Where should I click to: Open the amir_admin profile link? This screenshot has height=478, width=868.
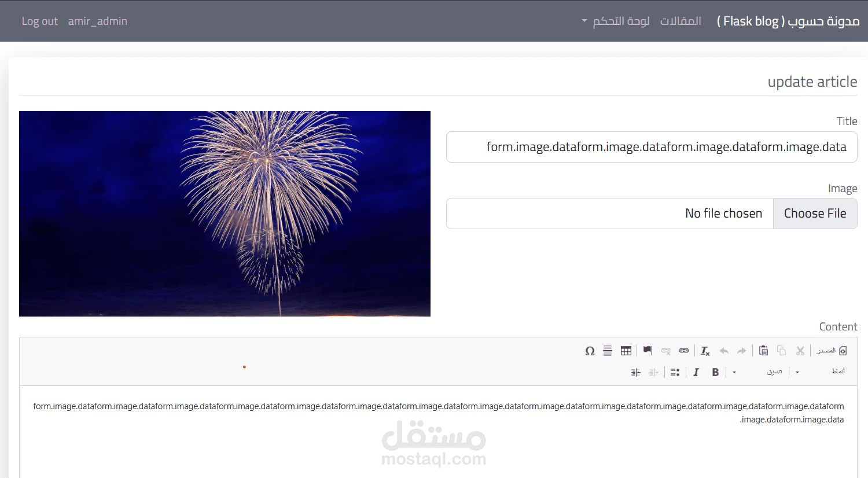point(97,21)
